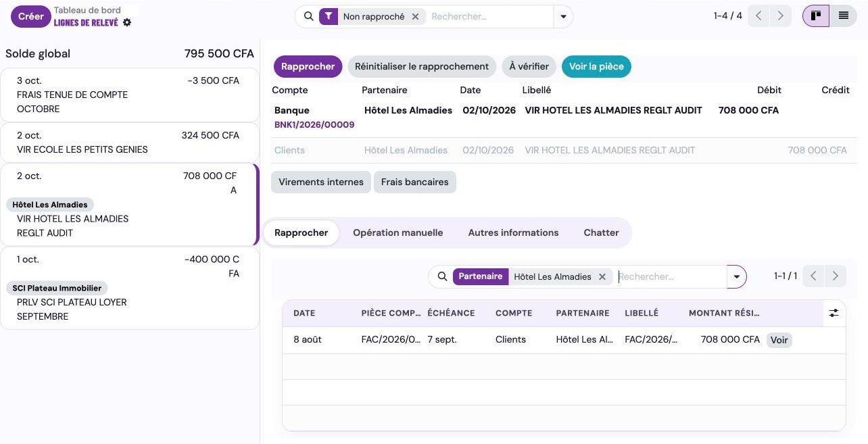This screenshot has width=868, height=444.
Task: Open the Autres informations tab
Action: (514, 232)
